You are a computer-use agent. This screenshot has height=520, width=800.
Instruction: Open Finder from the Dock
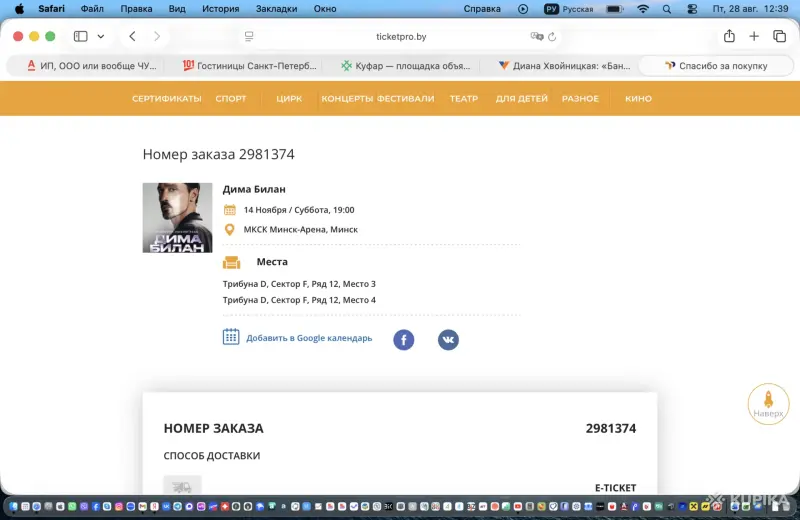click(13, 506)
